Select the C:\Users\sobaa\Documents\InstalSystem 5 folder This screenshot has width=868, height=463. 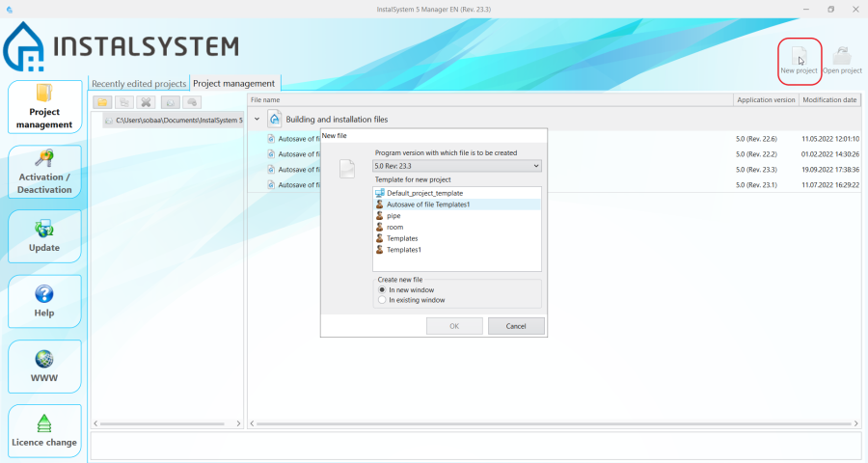[x=173, y=121]
